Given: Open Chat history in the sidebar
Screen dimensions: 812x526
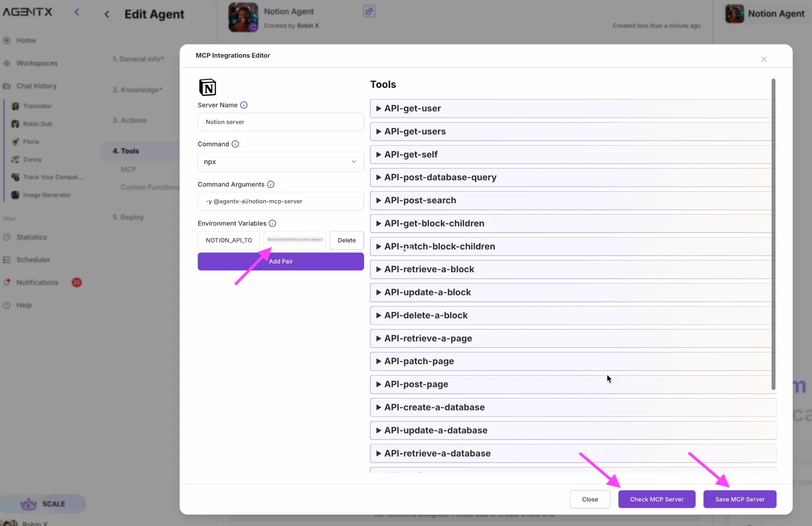Looking at the screenshot, I should point(36,86).
